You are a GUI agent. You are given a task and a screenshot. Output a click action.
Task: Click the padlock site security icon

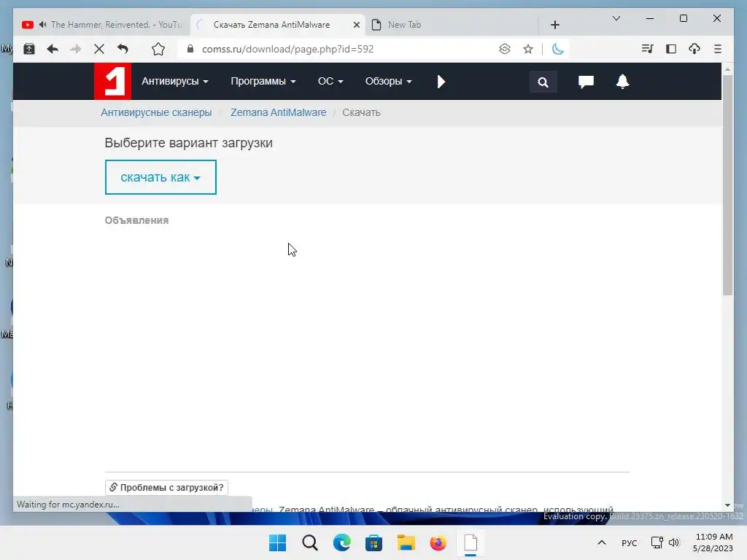[190, 49]
